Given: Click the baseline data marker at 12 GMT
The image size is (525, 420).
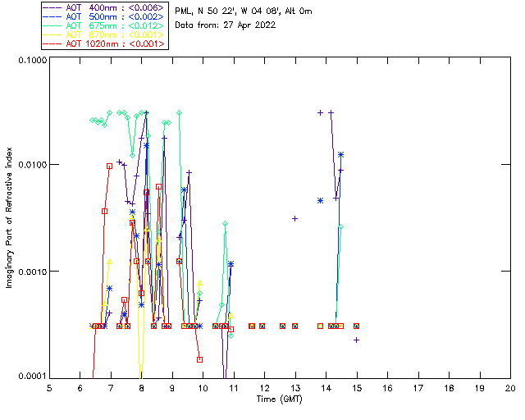Looking at the screenshot, I should point(262,326).
